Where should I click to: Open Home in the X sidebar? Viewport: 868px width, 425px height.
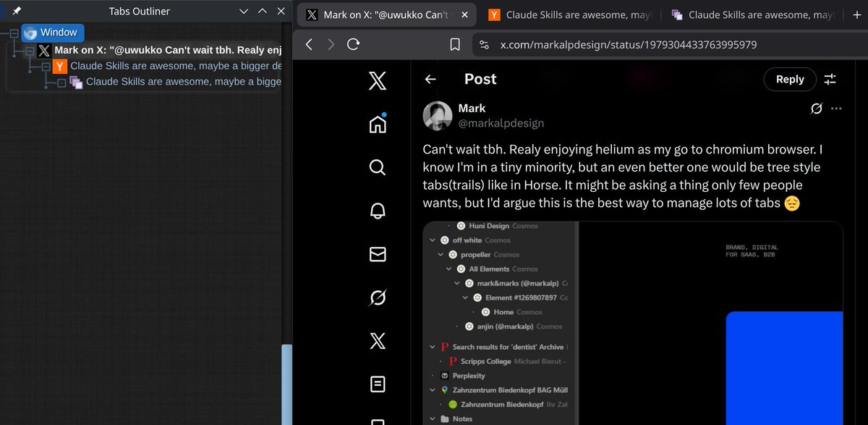(378, 124)
